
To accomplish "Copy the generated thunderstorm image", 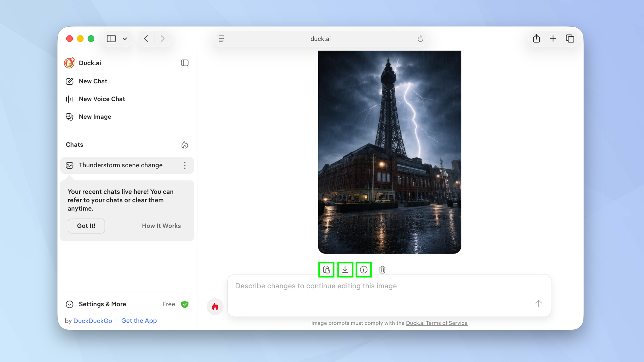I will tap(326, 270).
